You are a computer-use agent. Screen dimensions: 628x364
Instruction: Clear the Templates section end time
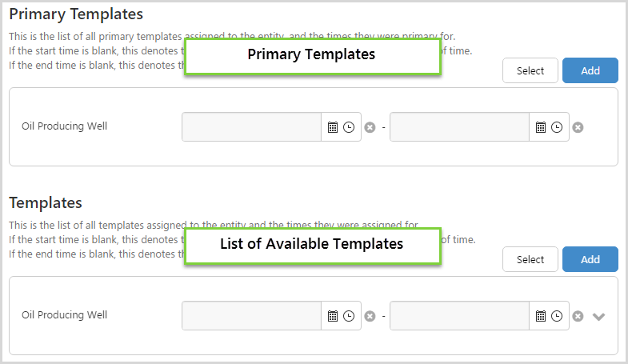pyautogui.click(x=578, y=316)
